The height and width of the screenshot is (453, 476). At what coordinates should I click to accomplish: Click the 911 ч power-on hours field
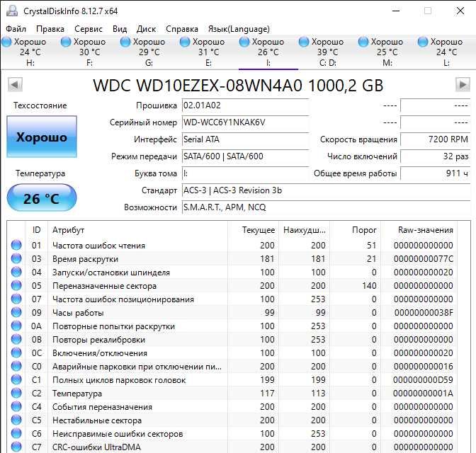pyautogui.click(x=435, y=173)
